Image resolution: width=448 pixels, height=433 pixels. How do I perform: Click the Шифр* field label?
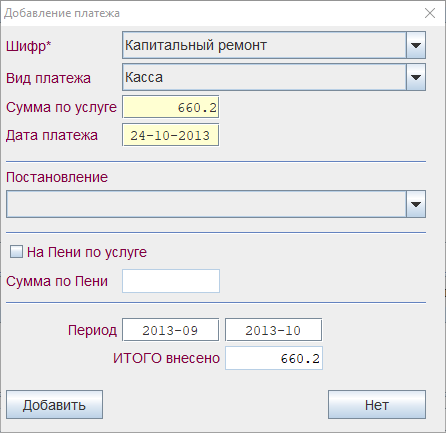coord(29,46)
